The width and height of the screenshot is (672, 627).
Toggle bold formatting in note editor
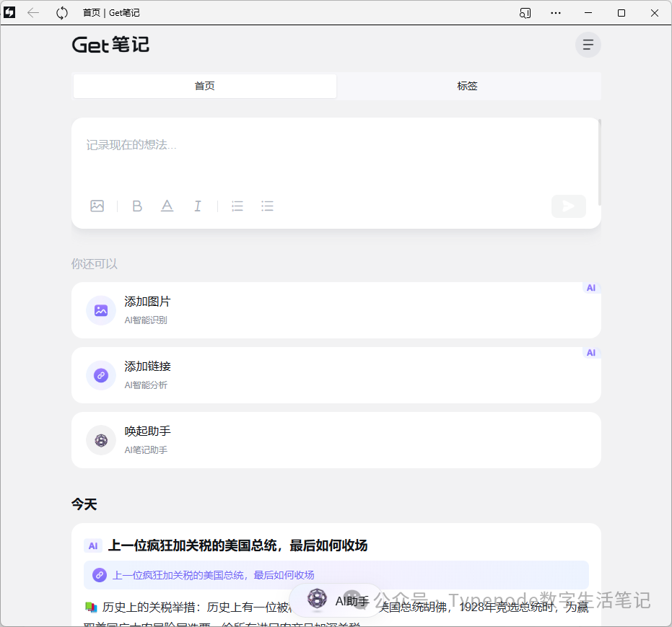tap(137, 206)
